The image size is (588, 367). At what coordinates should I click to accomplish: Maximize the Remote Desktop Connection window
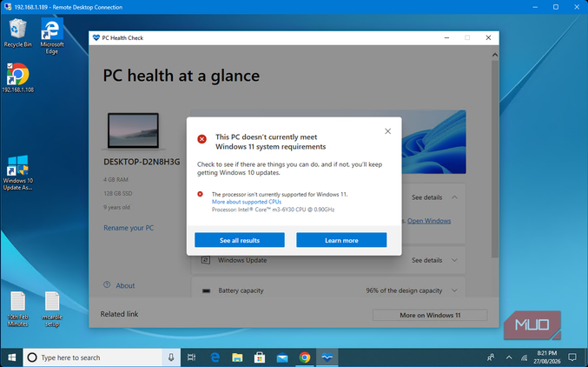click(556, 7)
